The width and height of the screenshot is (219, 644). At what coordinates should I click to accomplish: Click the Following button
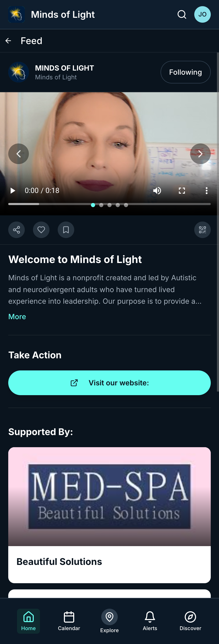186,72
